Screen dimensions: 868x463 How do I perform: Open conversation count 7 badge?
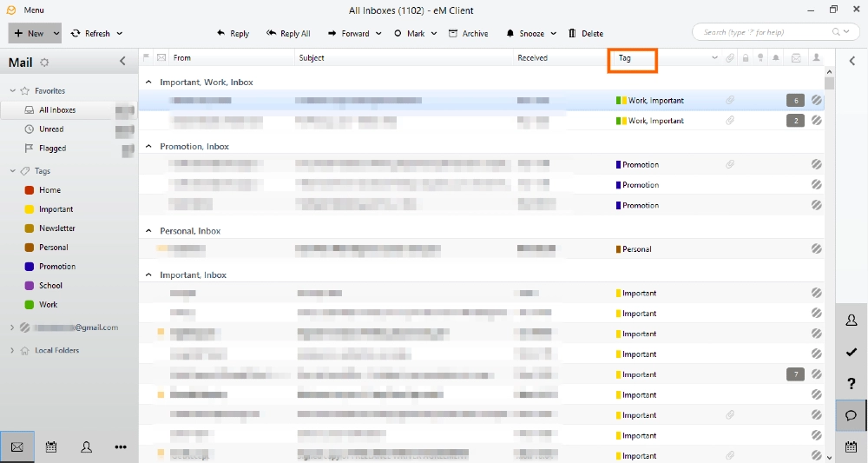coord(795,374)
